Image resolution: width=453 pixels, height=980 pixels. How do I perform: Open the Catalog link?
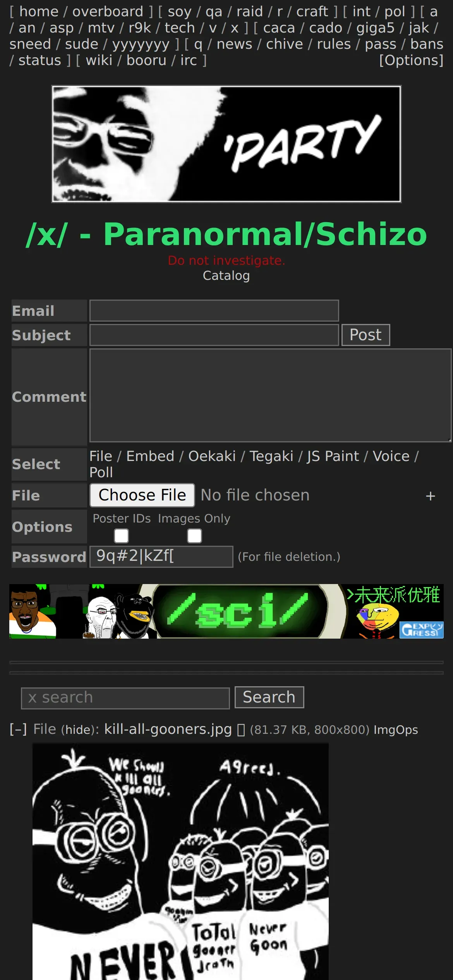pos(226,276)
